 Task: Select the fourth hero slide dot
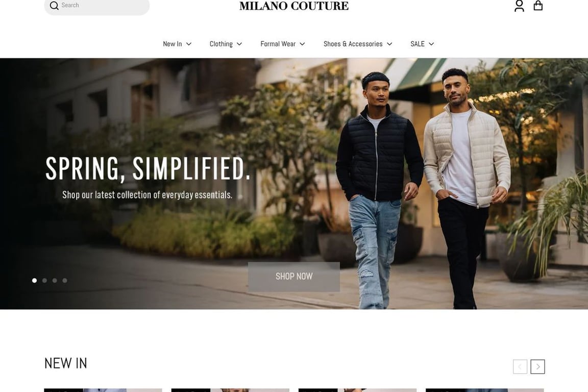coord(65,281)
